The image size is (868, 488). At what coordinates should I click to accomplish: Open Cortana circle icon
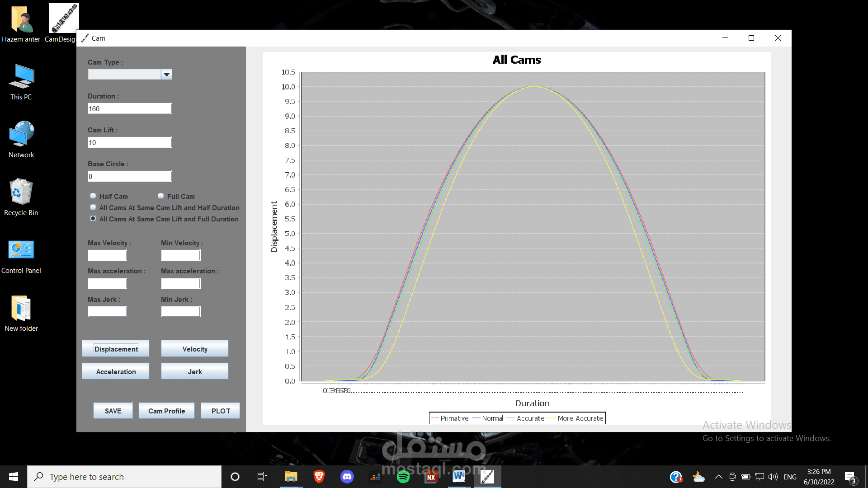[235, 477]
